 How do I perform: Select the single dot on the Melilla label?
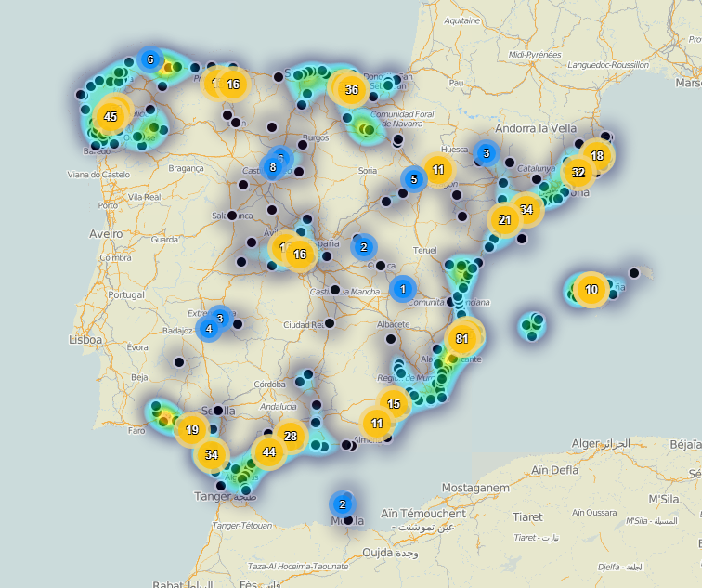(x=348, y=521)
